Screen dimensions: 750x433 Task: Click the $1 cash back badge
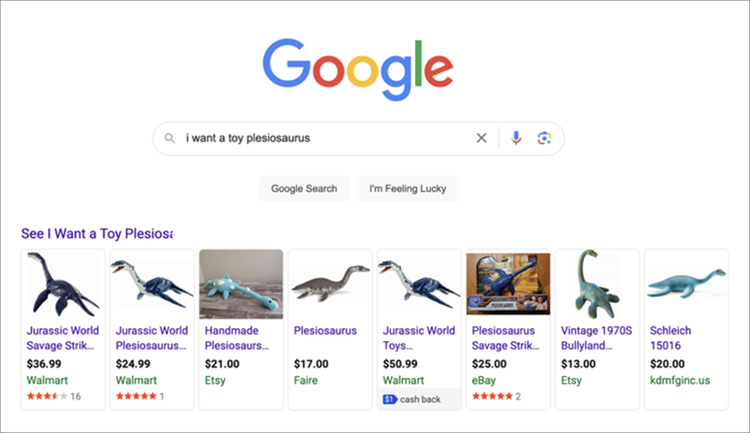[x=411, y=400]
